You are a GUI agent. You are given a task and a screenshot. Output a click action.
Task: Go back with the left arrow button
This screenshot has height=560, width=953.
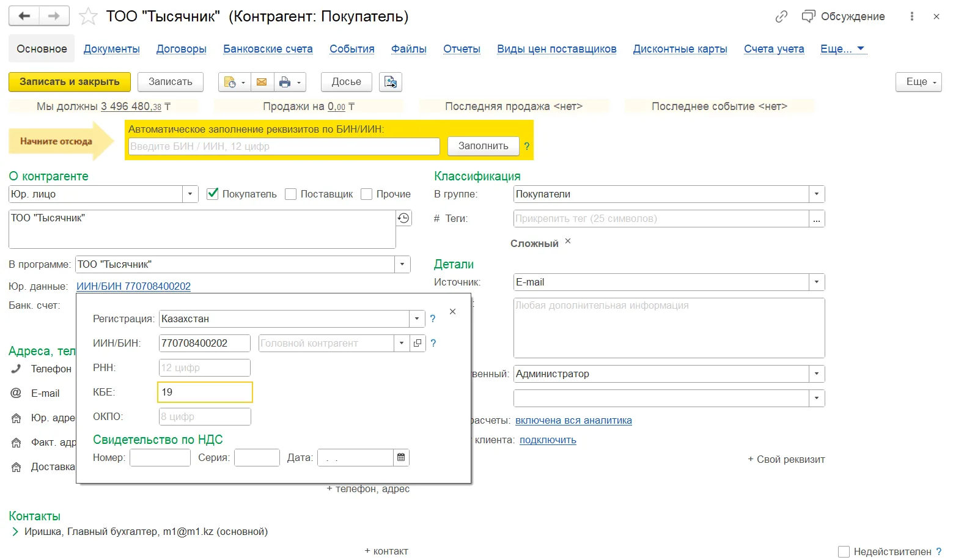point(24,16)
